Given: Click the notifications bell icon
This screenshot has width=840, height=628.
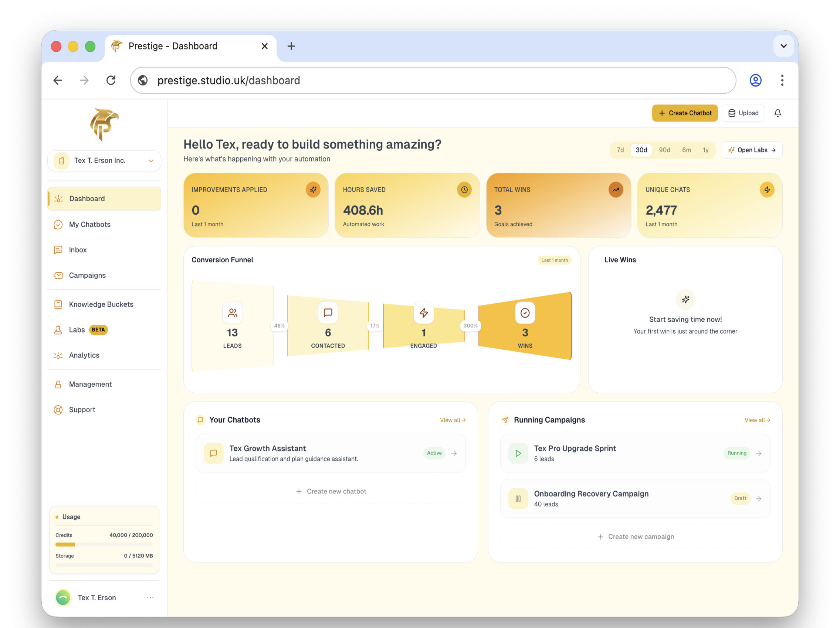Looking at the screenshot, I should (x=778, y=113).
